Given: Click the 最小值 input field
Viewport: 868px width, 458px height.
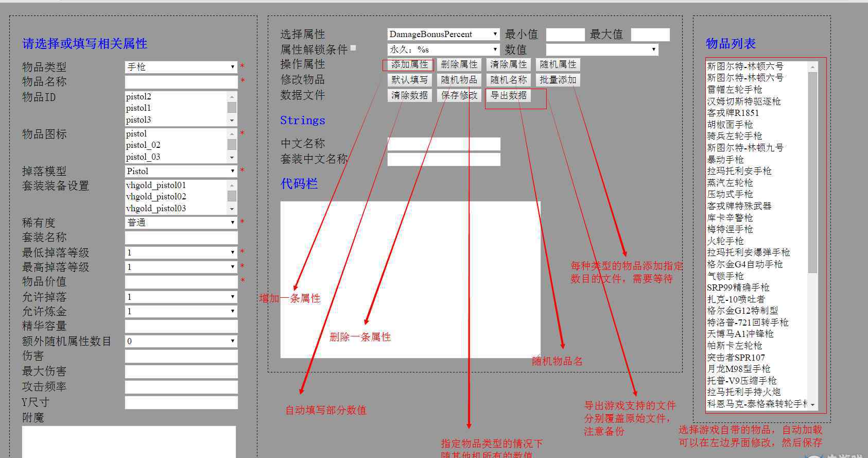Looking at the screenshot, I should click(x=565, y=35).
